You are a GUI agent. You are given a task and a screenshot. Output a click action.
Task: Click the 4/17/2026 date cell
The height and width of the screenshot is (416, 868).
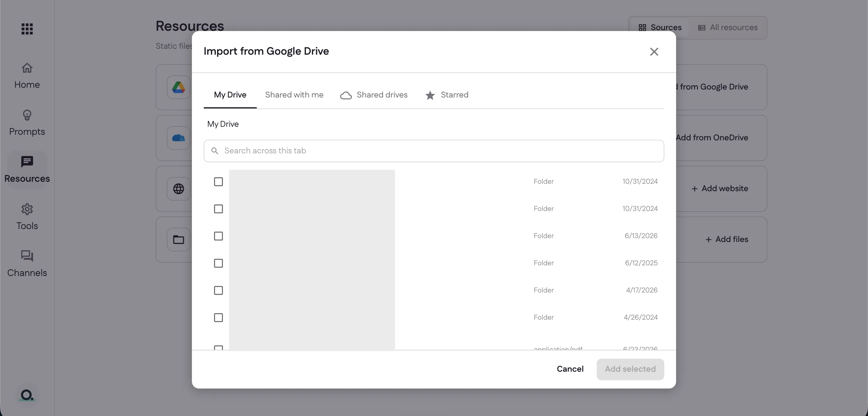642,290
